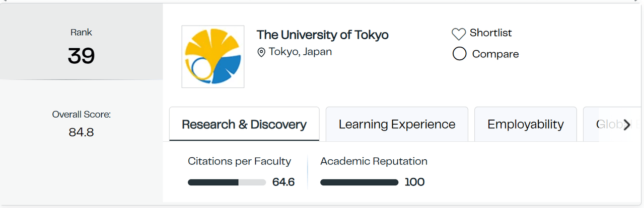This screenshot has height=208, width=644.
Task: Open the Employability tab
Action: 526,124
